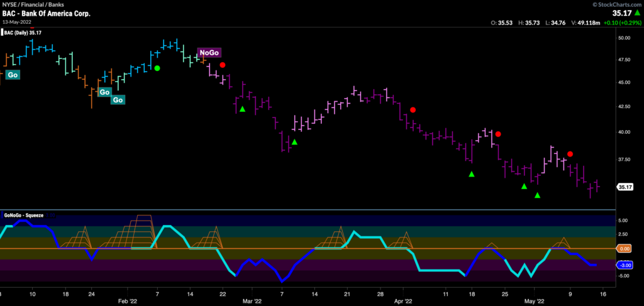The width and height of the screenshot is (644, 306).
Task: Select the green triangle below the April 18 bar
Action: coord(472,174)
